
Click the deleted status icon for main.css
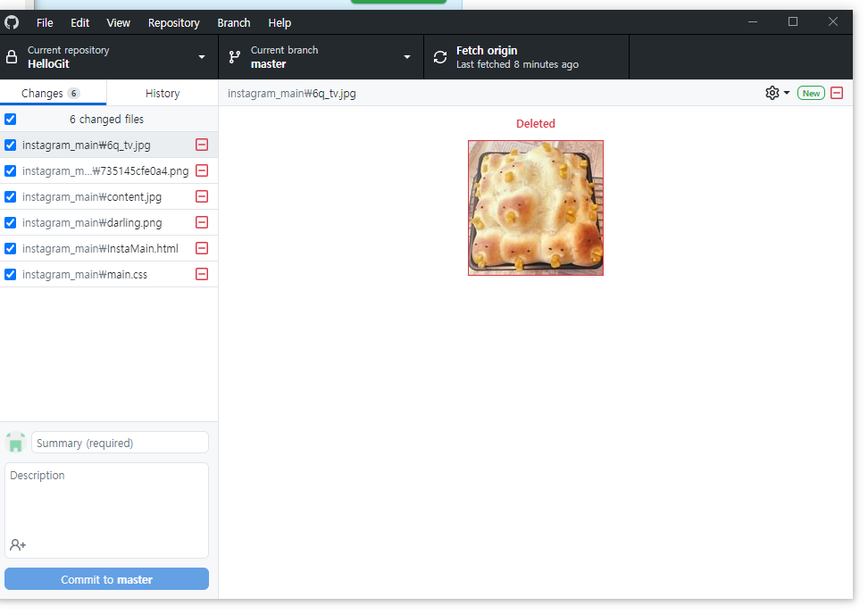202,274
